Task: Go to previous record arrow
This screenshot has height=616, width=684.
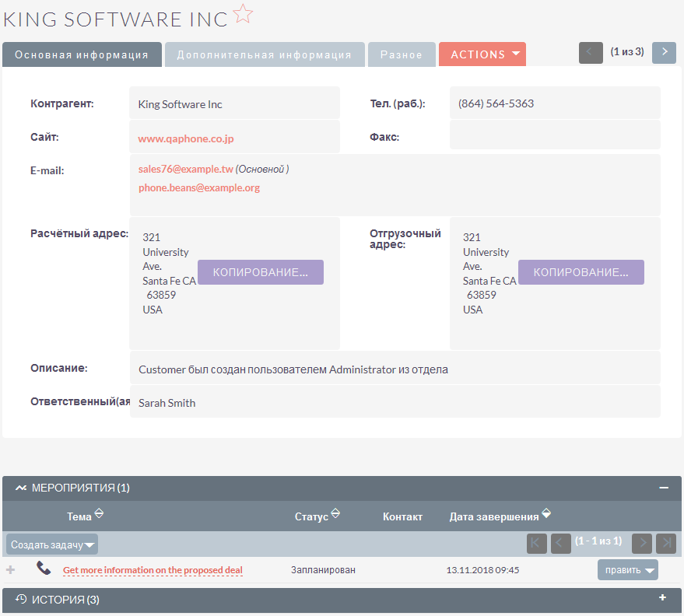Action: (591, 52)
